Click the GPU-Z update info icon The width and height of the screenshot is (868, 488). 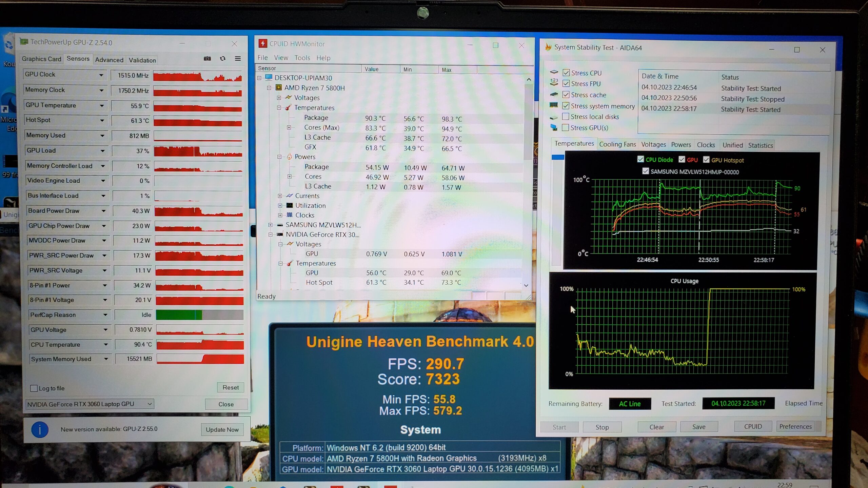40,430
